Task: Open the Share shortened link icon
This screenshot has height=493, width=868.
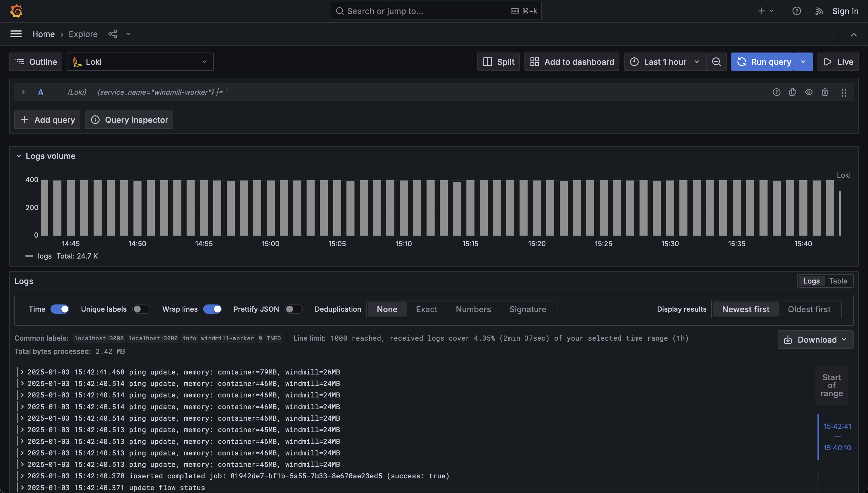Action: coord(113,34)
